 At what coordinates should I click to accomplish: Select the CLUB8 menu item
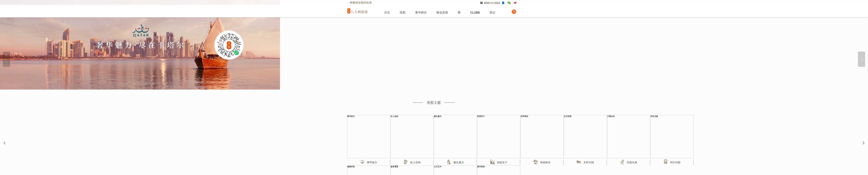pyautogui.click(x=475, y=13)
